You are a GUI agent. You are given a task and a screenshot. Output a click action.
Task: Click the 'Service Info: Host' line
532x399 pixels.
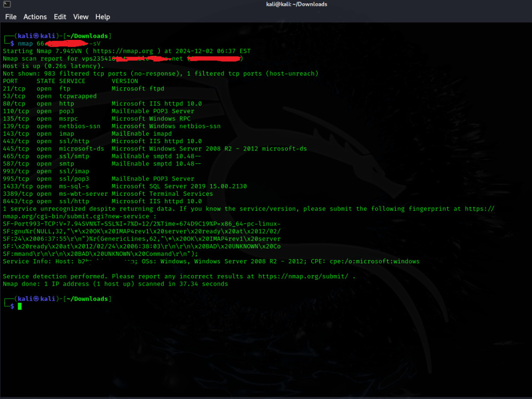click(211, 261)
